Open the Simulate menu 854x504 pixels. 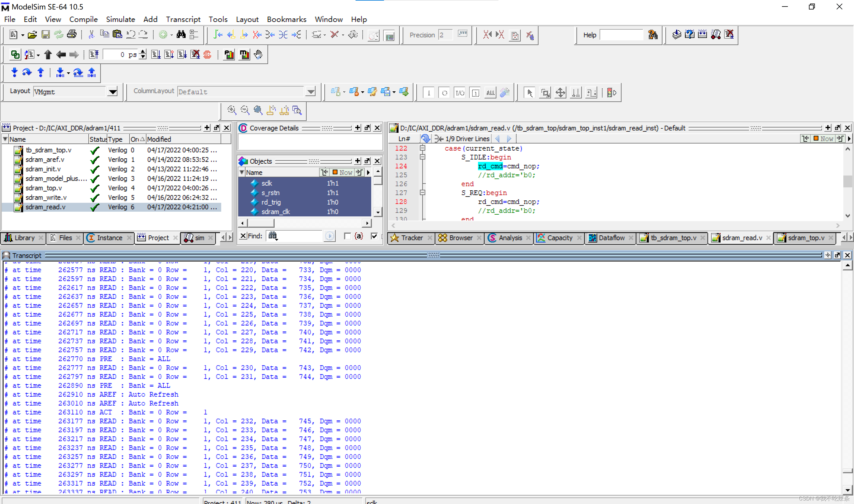120,19
